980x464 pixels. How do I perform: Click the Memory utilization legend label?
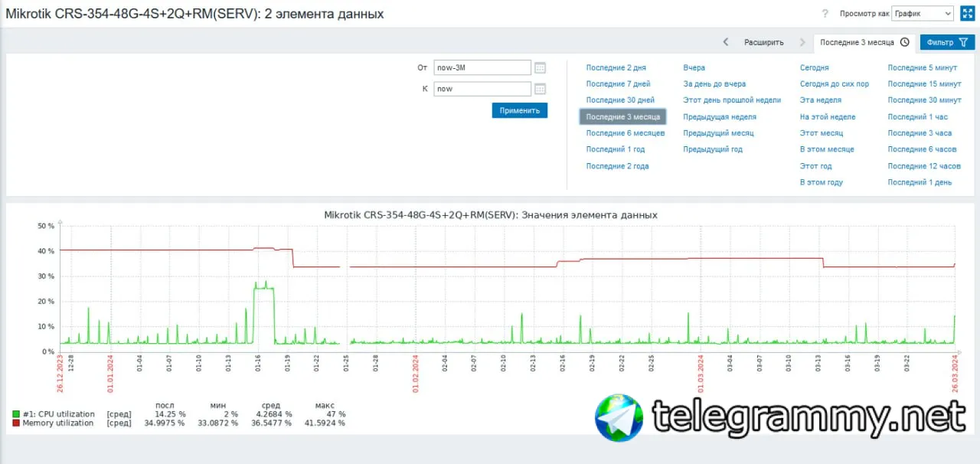coord(57,423)
